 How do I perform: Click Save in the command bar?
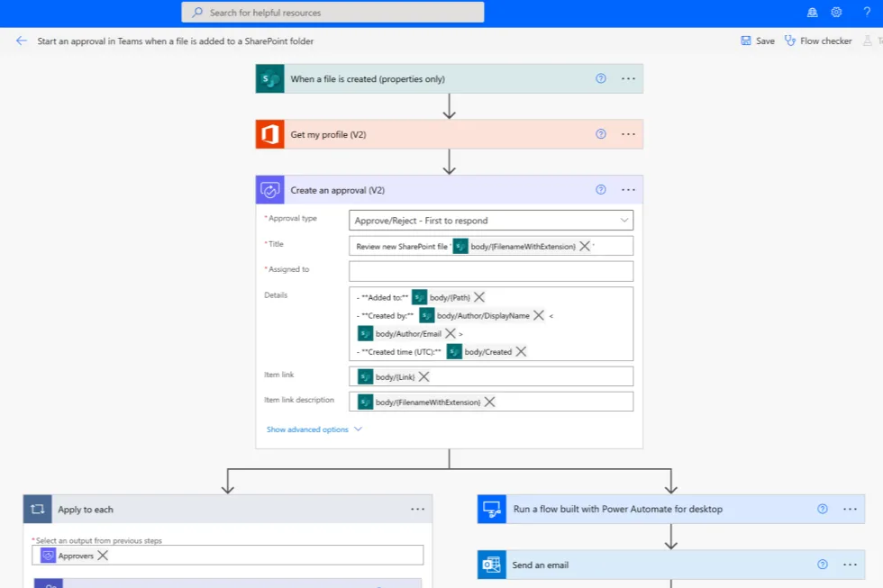click(758, 41)
